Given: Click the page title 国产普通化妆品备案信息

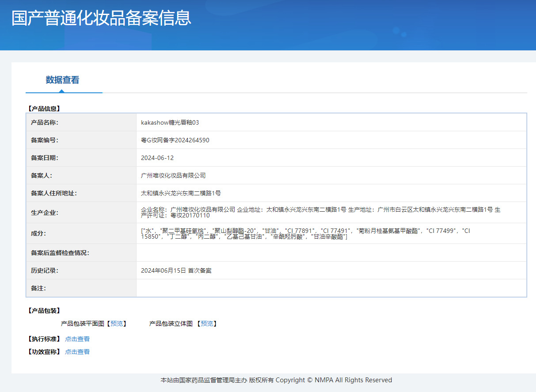Looking at the screenshot, I should coord(101,18).
